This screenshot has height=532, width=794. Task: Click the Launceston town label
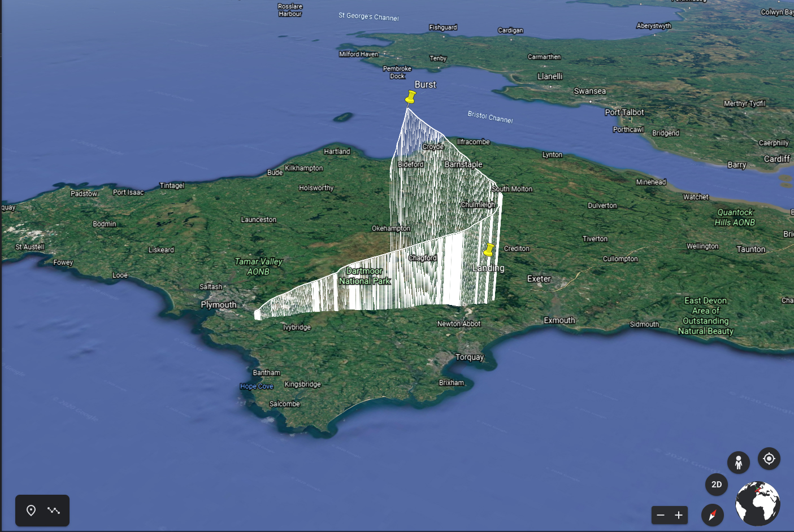(x=259, y=220)
